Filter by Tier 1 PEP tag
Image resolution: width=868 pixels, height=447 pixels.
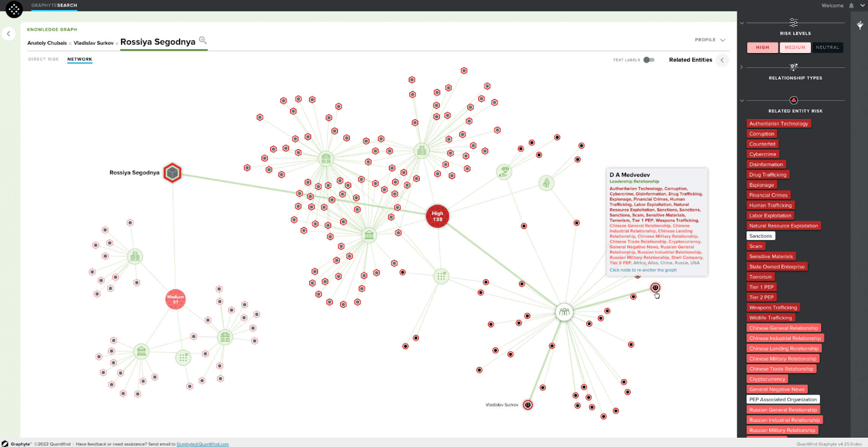762,287
